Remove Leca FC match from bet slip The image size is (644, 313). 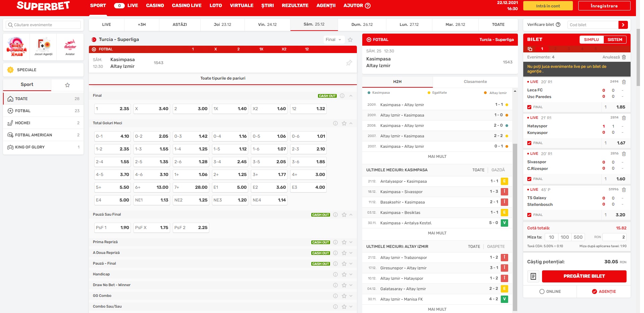coord(624,82)
